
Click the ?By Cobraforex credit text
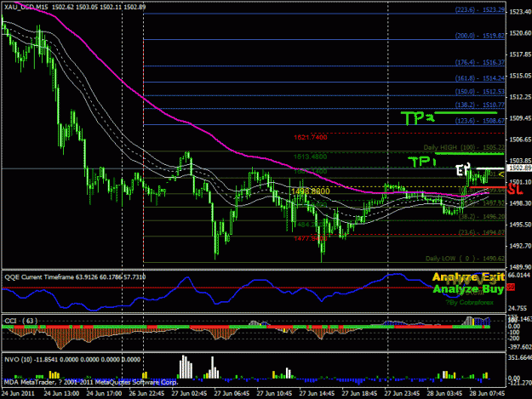tap(470, 302)
